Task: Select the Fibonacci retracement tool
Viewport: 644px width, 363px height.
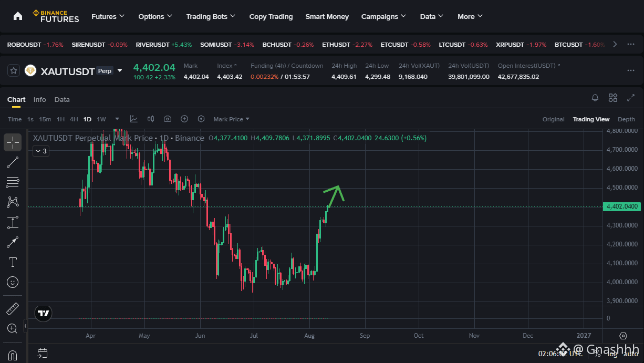Action: pyautogui.click(x=13, y=182)
